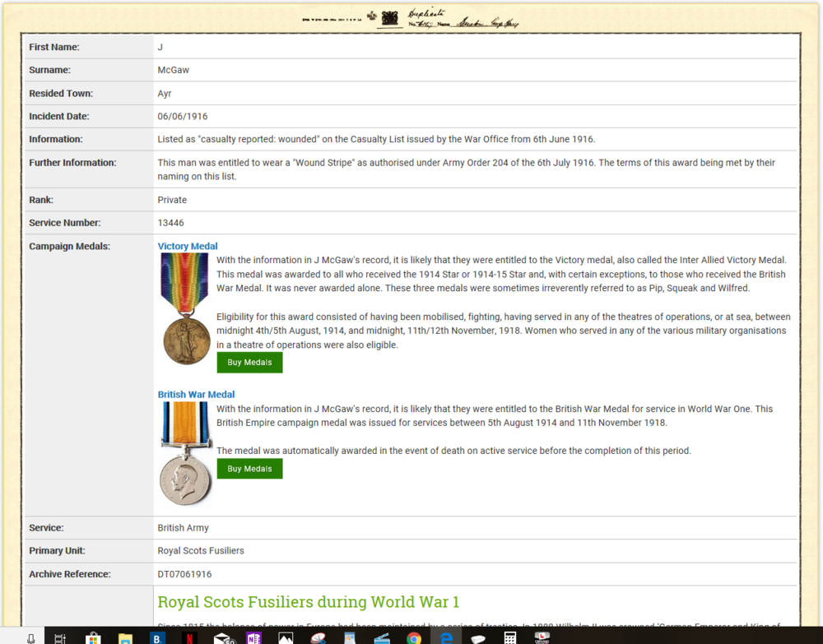Image resolution: width=823 pixels, height=644 pixels.
Task: Select rank value 'Private'
Action: pyautogui.click(x=172, y=200)
